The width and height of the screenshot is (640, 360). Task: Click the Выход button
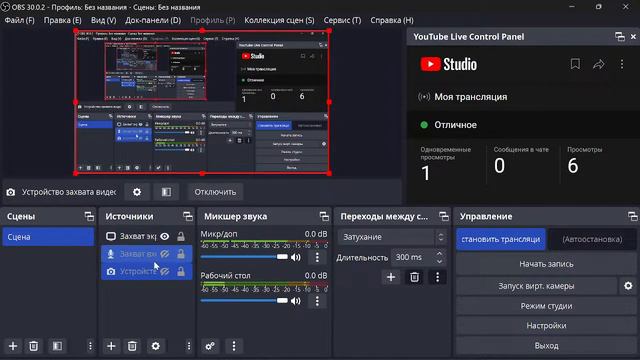click(546, 346)
